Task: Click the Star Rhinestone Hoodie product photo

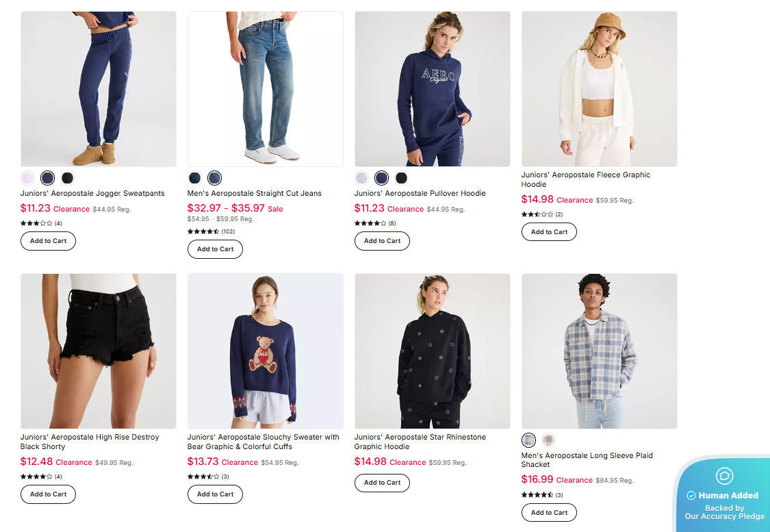Action: [x=432, y=350]
